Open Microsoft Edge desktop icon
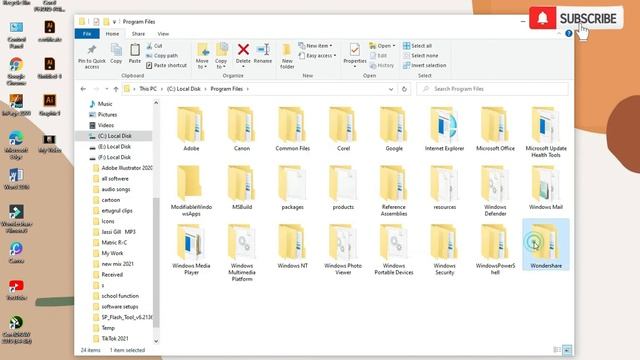This screenshot has width=640, height=360. coord(16,145)
